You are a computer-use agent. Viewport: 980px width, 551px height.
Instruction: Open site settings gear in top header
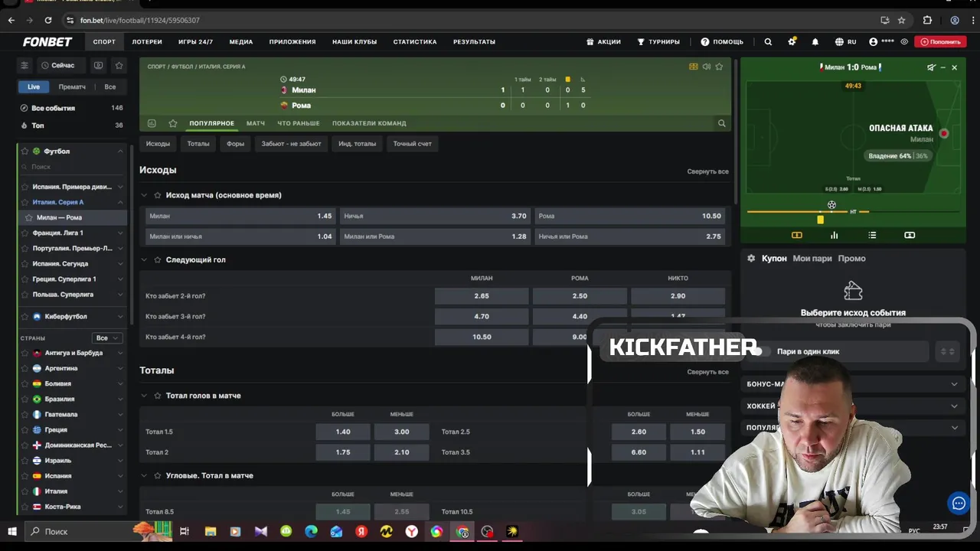pyautogui.click(x=792, y=42)
